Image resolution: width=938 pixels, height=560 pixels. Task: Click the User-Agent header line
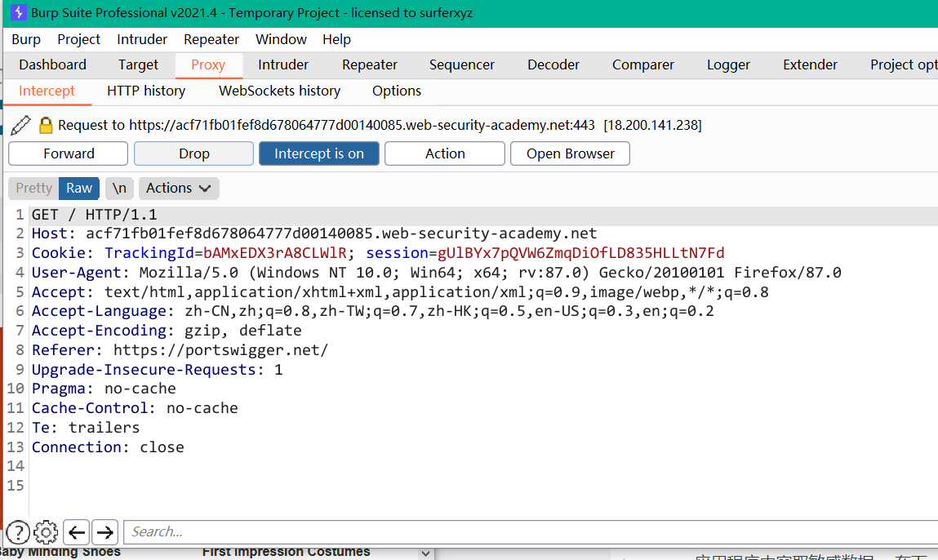pos(436,273)
